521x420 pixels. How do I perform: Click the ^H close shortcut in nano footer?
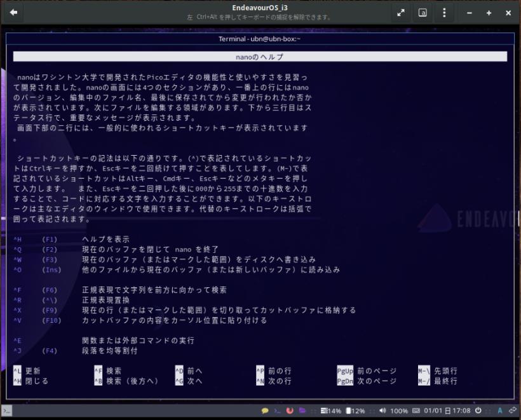(x=31, y=381)
